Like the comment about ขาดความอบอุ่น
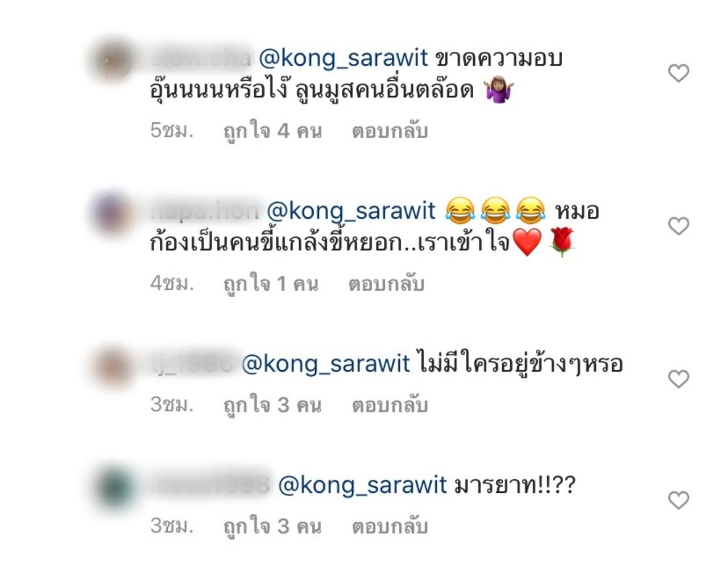 (679, 73)
